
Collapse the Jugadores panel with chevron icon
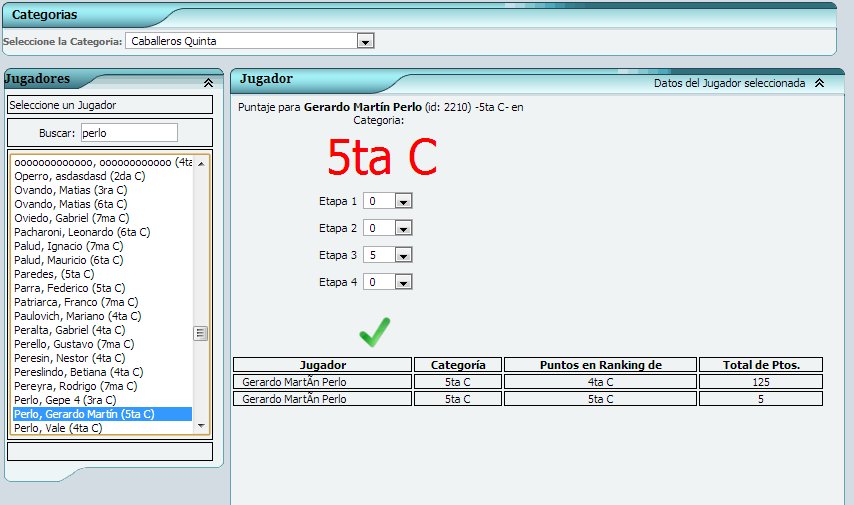[207, 84]
